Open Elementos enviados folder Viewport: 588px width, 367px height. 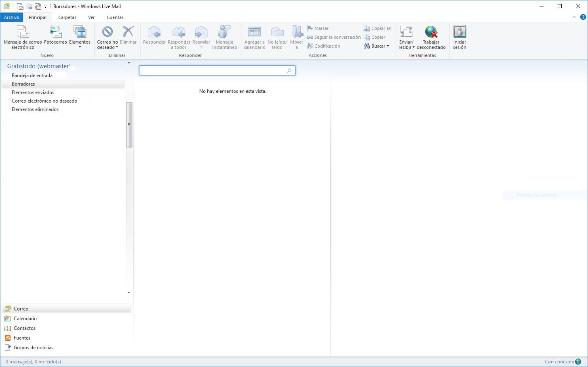pos(33,92)
